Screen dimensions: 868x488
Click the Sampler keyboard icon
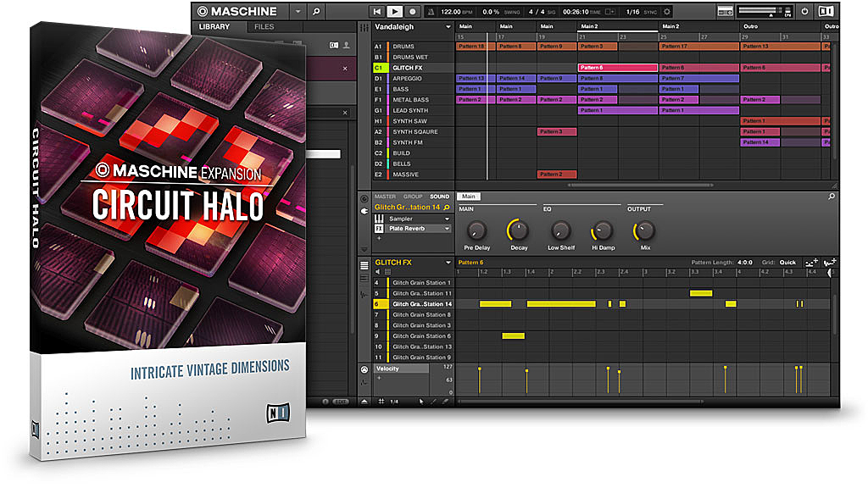pos(379,219)
